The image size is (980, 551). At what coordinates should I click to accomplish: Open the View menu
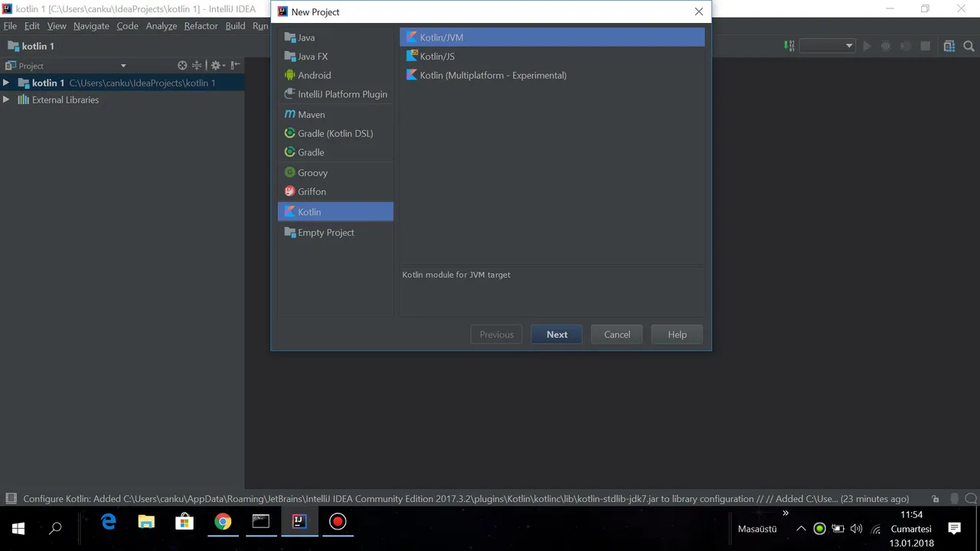pyautogui.click(x=57, y=26)
